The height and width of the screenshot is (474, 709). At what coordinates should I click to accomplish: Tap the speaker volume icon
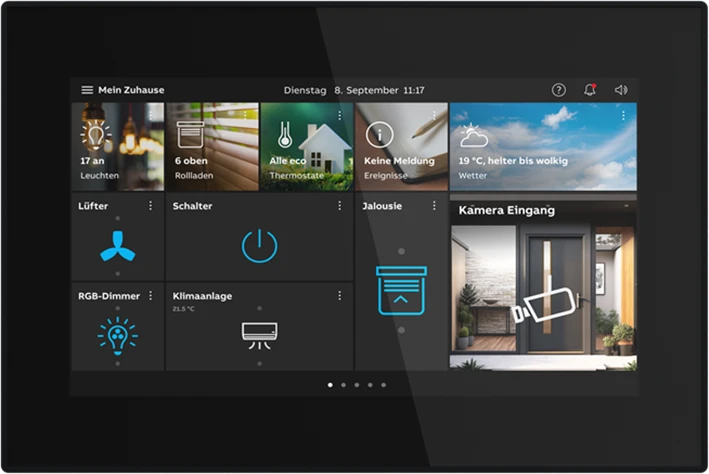[621, 90]
